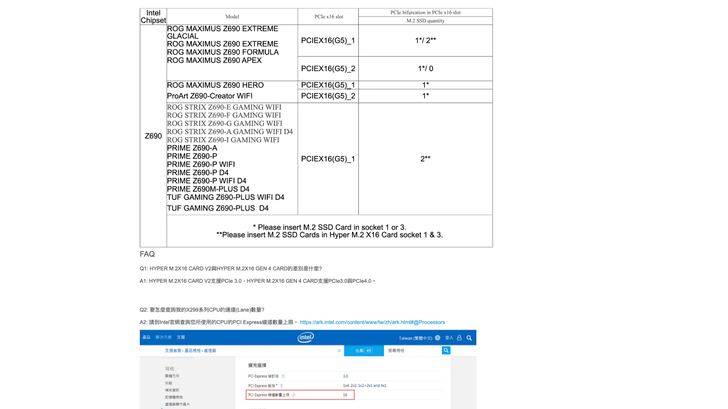
Task: Click the Q1 HYPER M.2X16 CARD V2 question
Action: (231, 268)
